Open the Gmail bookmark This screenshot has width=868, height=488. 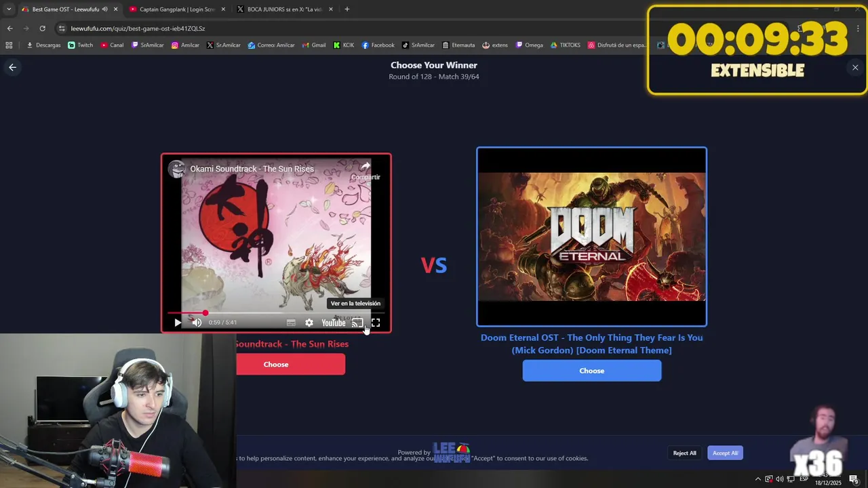point(313,45)
